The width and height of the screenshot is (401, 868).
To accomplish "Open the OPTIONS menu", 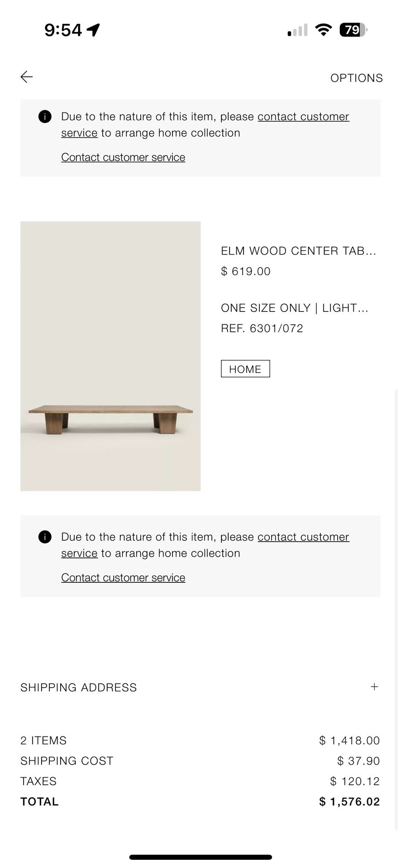I will tap(356, 78).
